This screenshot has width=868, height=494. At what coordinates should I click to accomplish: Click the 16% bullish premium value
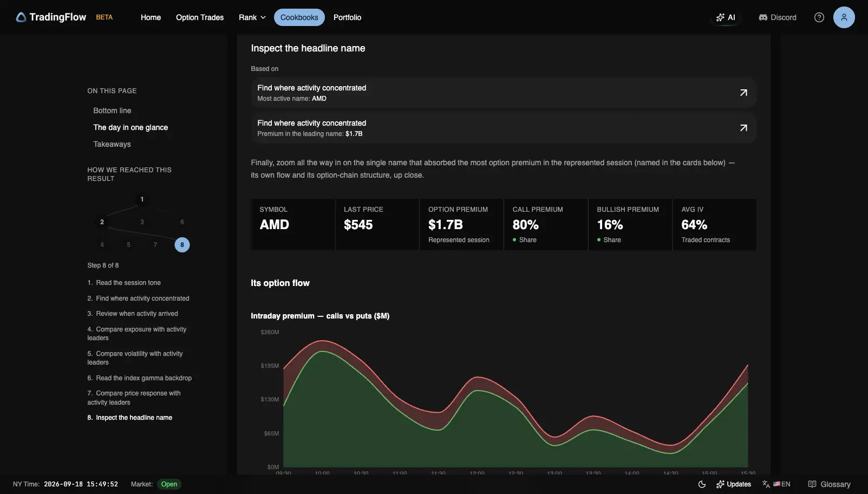[x=610, y=225]
